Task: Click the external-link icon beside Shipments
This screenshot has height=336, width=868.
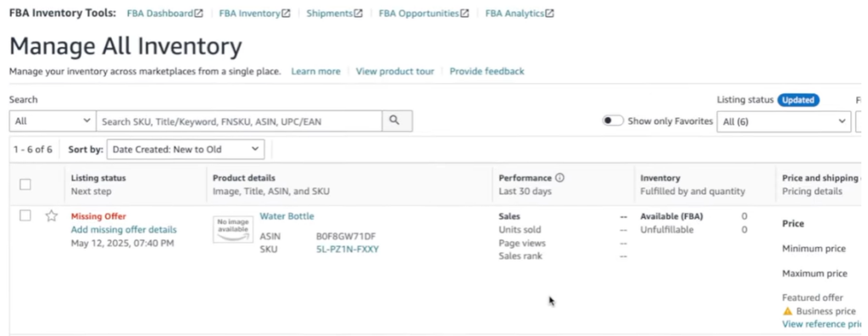Action: pyautogui.click(x=359, y=14)
